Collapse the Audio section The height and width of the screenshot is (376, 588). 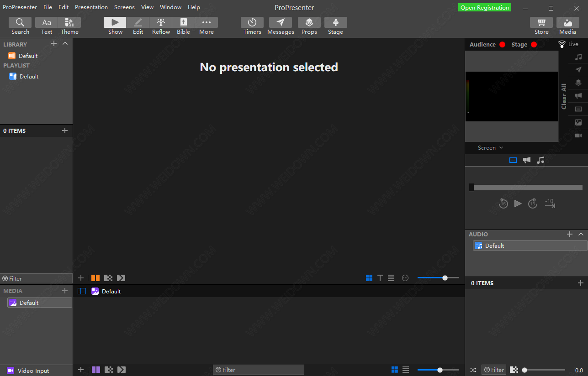(581, 234)
